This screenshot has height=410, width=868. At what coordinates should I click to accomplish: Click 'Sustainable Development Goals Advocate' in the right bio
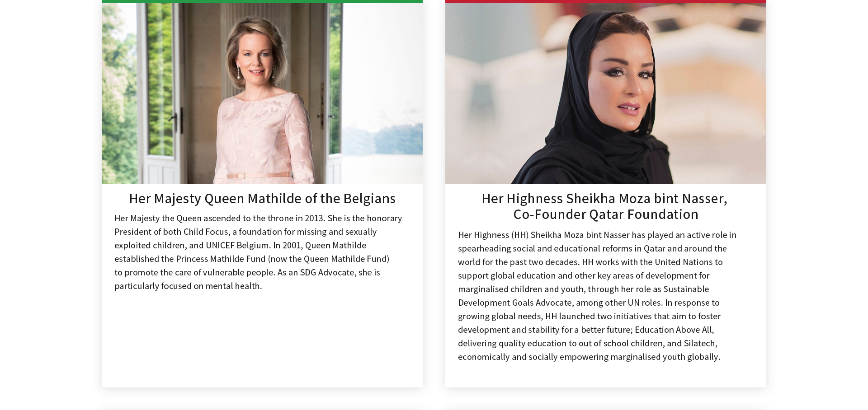514,303
